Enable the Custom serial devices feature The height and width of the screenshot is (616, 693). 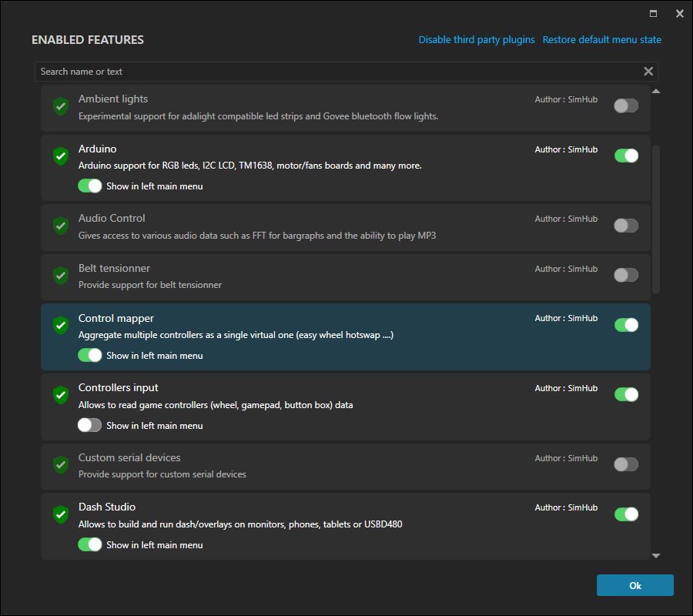click(x=626, y=464)
